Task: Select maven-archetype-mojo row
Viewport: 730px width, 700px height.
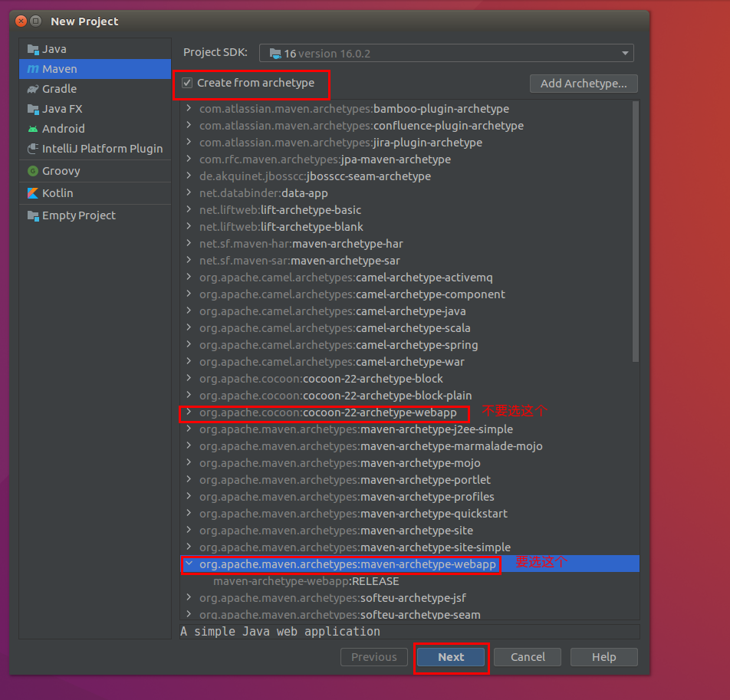Action: tap(409, 463)
